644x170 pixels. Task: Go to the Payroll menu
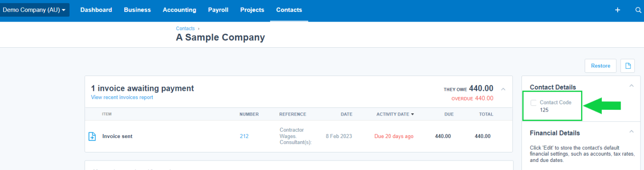[x=218, y=10]
